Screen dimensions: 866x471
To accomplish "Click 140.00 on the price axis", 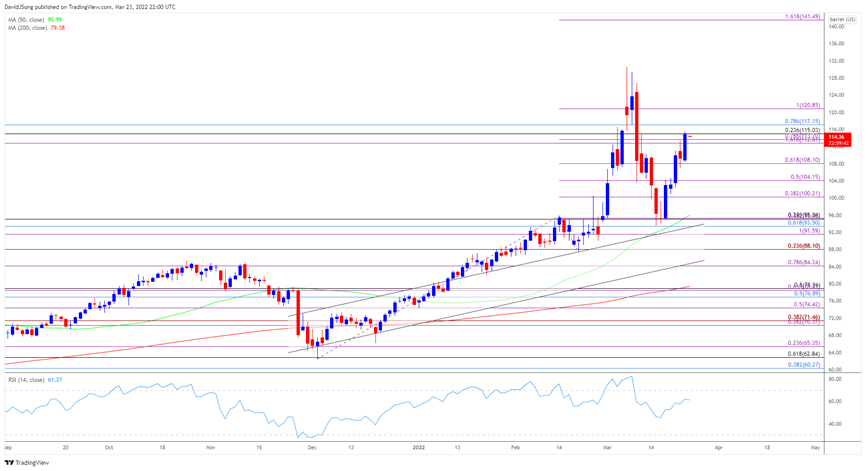I will point(836,27).
